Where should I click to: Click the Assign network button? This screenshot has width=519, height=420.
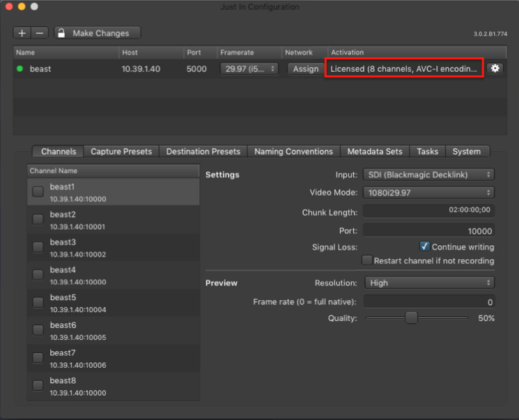click(x=306, y=68)
